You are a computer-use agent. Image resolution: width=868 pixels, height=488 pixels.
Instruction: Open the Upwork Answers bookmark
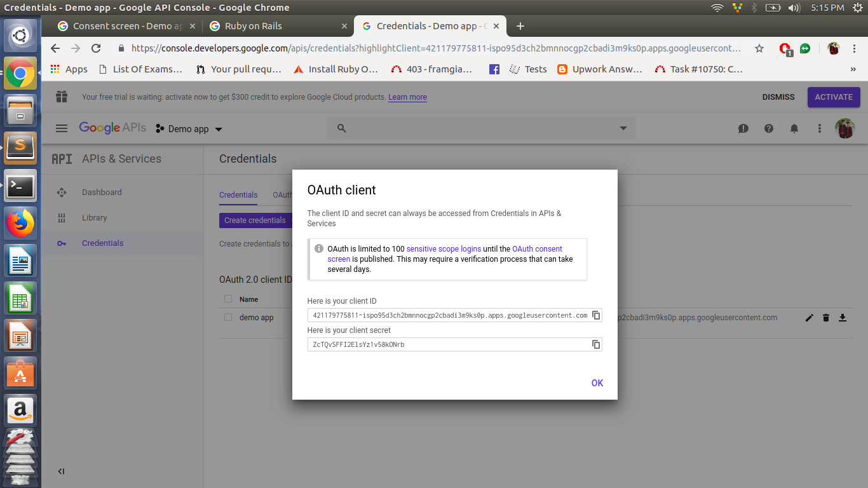(x=600, y=69)
